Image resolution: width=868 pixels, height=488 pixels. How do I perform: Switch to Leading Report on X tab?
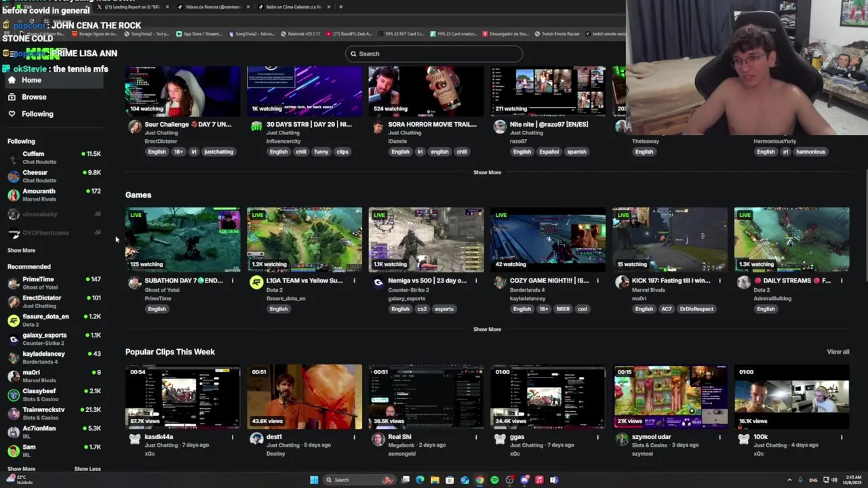tap(132, 7)
